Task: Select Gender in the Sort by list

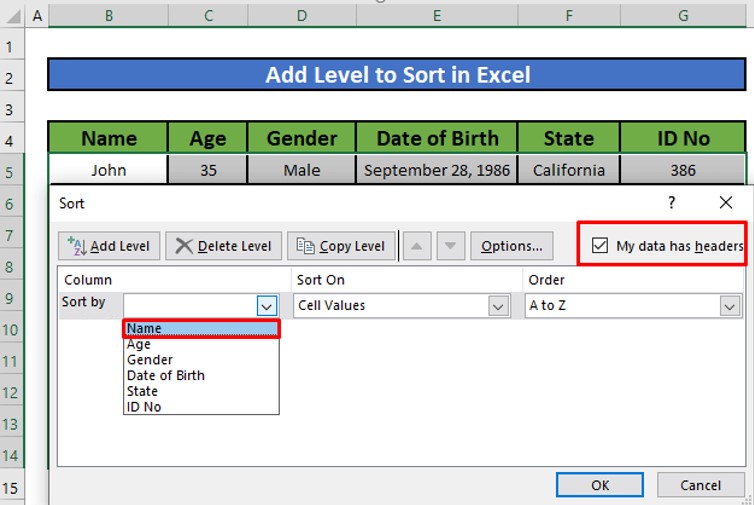Action: click(201, 360)
